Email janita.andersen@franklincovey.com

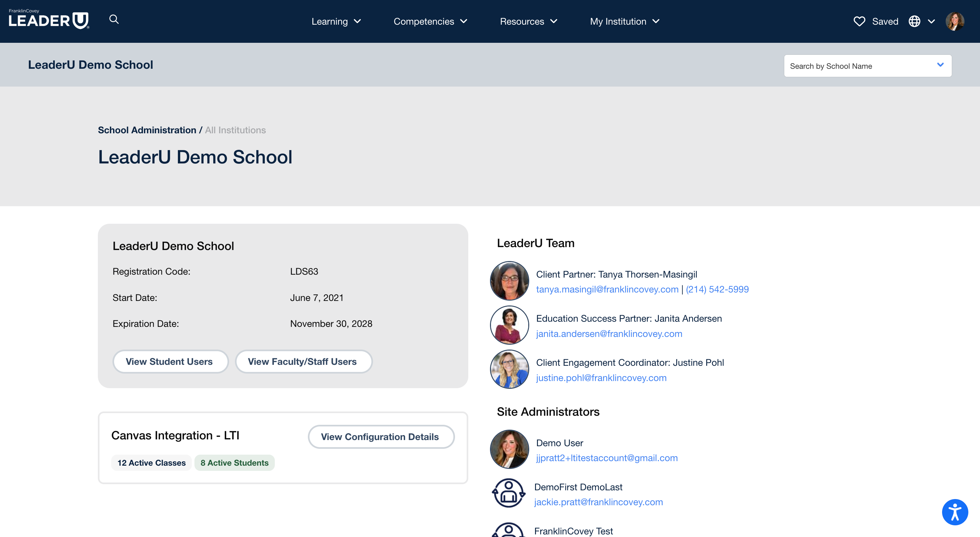tap(609, 334)
